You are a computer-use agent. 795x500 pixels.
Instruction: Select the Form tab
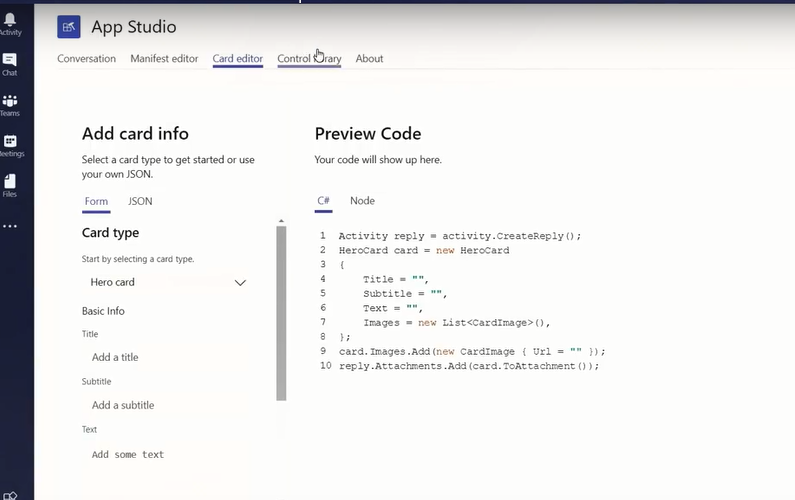click(96, 201)
